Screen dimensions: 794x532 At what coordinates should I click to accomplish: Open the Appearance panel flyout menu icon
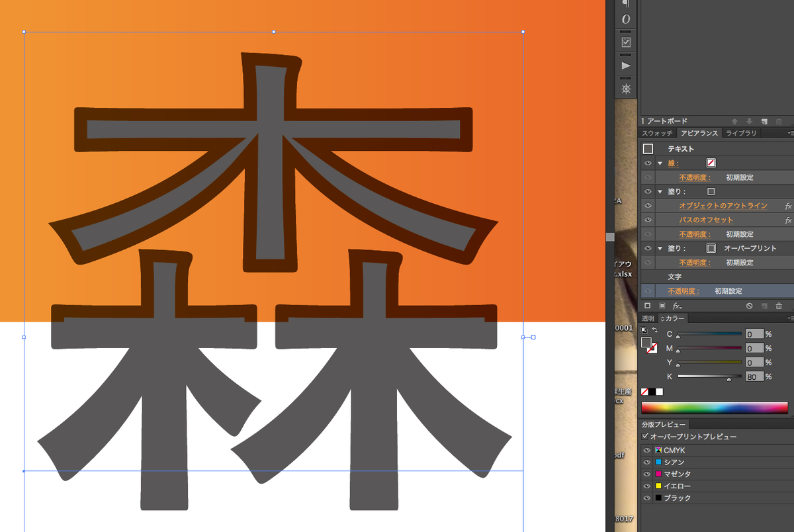790,134
